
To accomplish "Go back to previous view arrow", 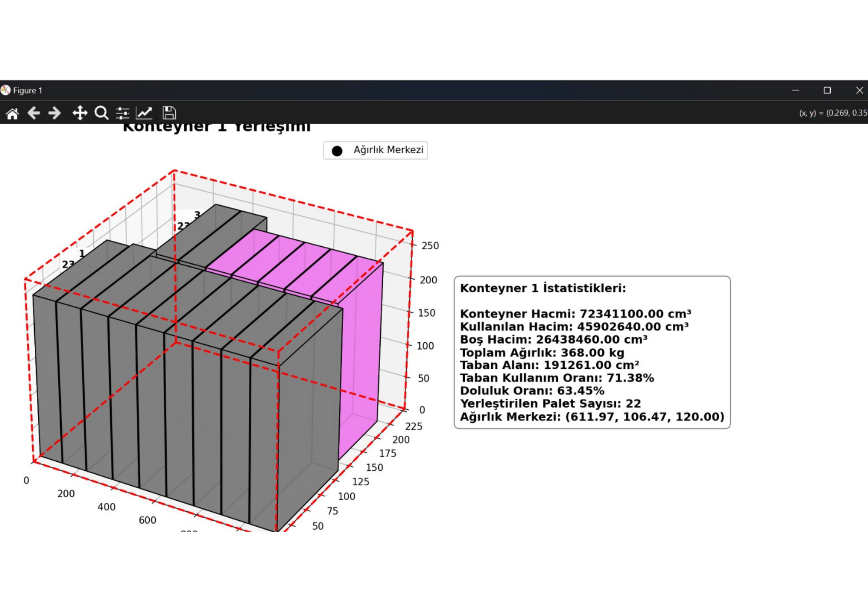I will pyautogui.click(x=33, y=113).
